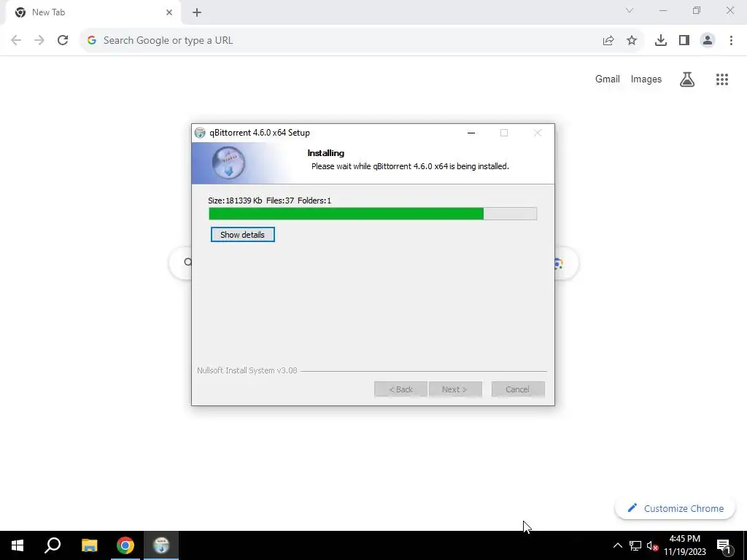This screenshot has height=560, width=747.
Task: Bookmark this tab with the star icon
Action: (632, 41)
